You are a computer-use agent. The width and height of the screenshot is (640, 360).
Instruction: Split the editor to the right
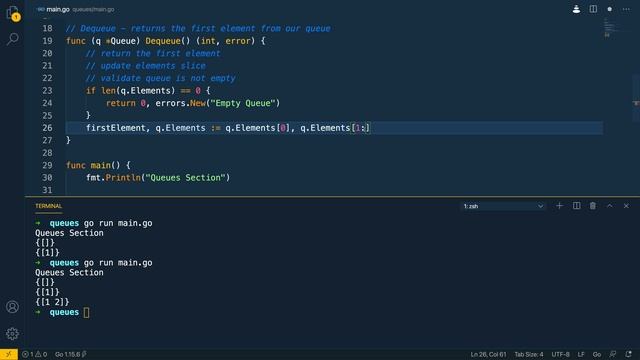(x=593, y=9)
